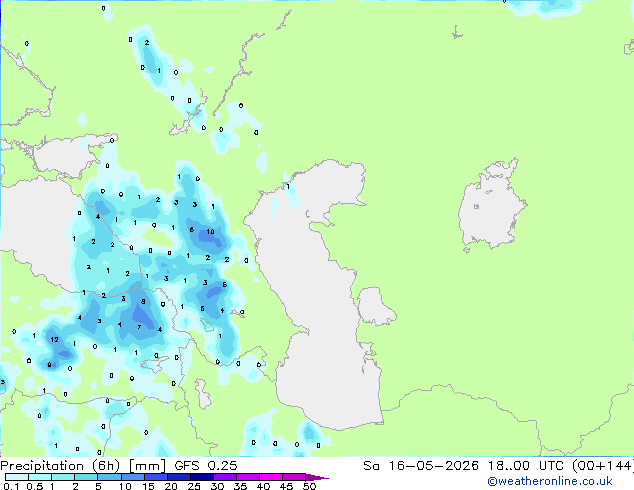Pick the 15–20 mm blue legend swatch
This screenshot has width=634, height=490.
pyautogui.click(x=155, y=477)
